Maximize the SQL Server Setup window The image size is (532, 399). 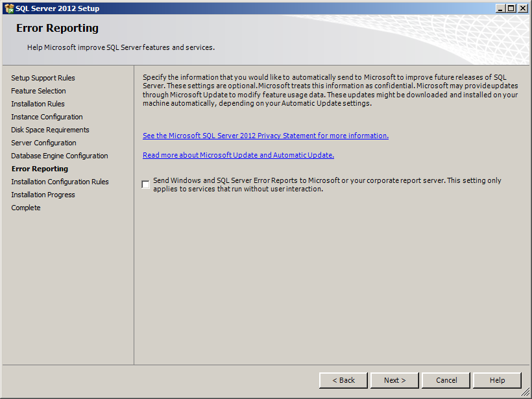click(x=511, y=8)
